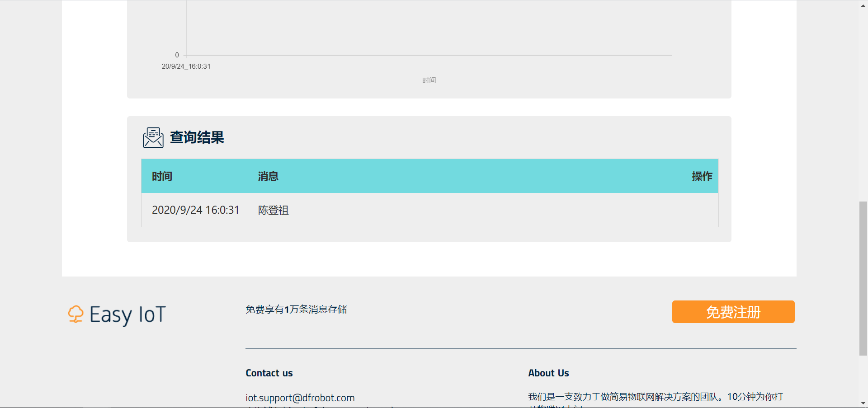Viewport: 868px width, 408px height.
Task: Click the 免费注册 orange button
Action: tap(733, 312)
